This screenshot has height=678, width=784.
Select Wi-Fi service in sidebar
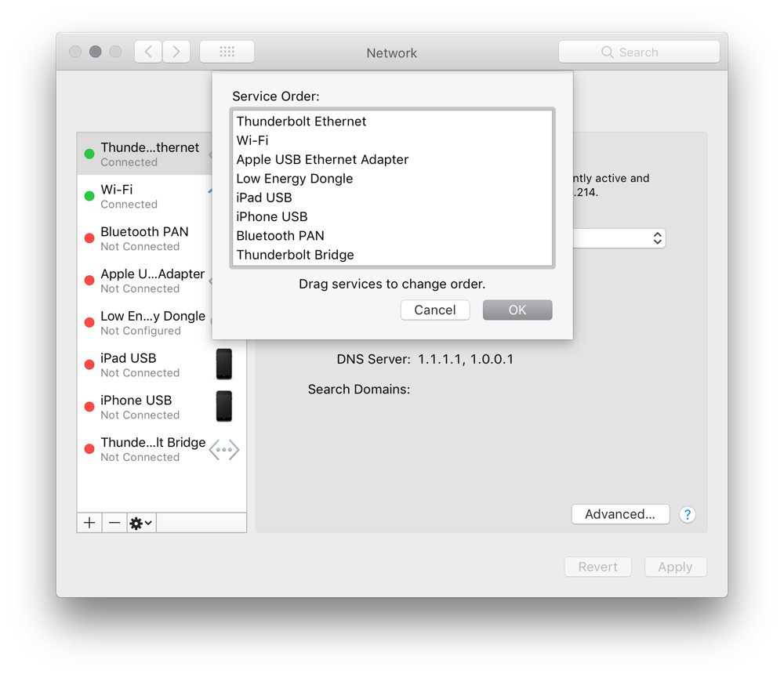144,196
